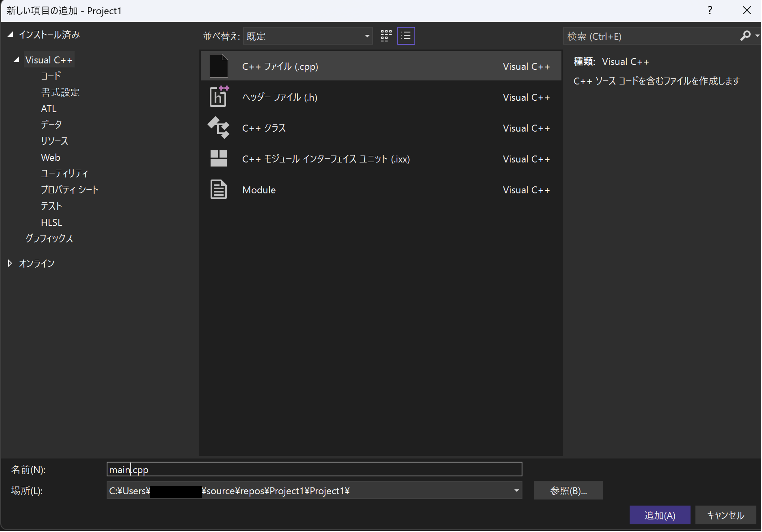Select the データ category
762x532 pixels.
51,125
